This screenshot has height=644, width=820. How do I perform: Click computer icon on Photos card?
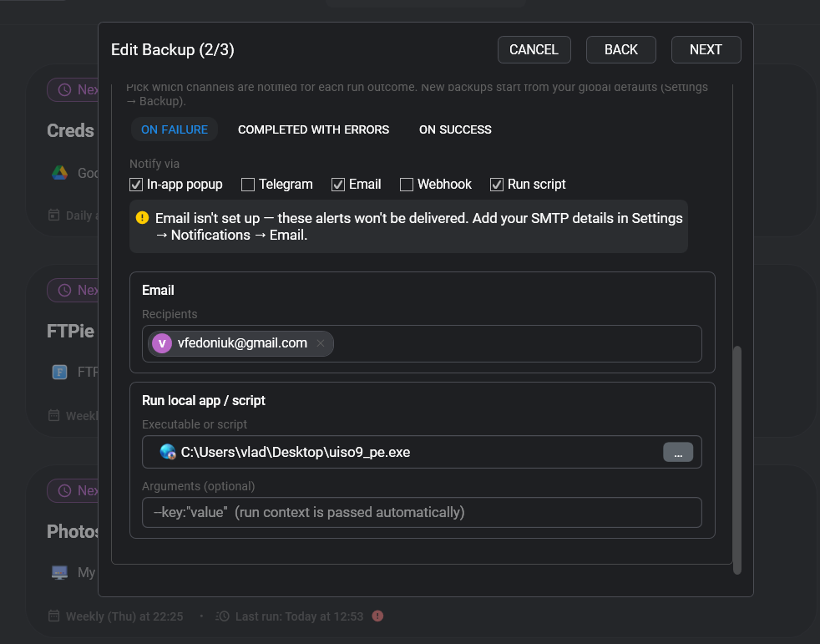59,572
